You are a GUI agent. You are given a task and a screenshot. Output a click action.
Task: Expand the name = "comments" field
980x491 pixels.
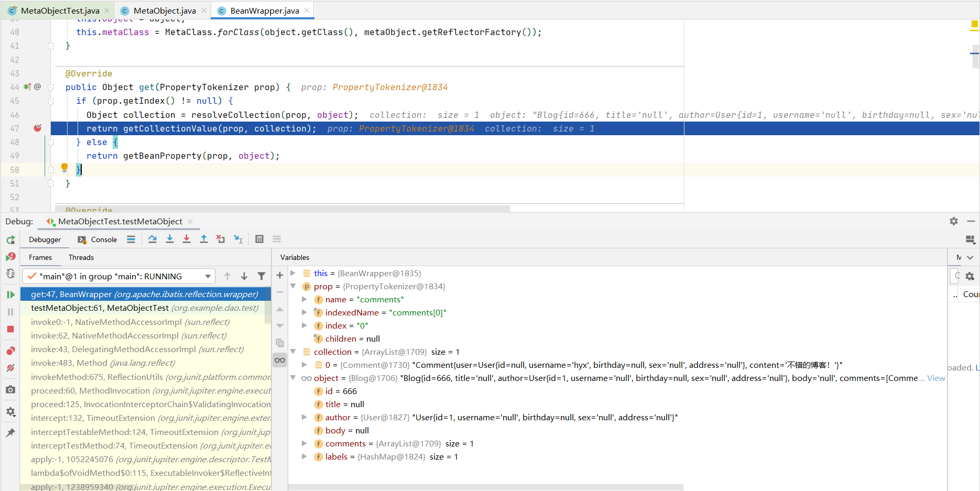pos(304,299)
